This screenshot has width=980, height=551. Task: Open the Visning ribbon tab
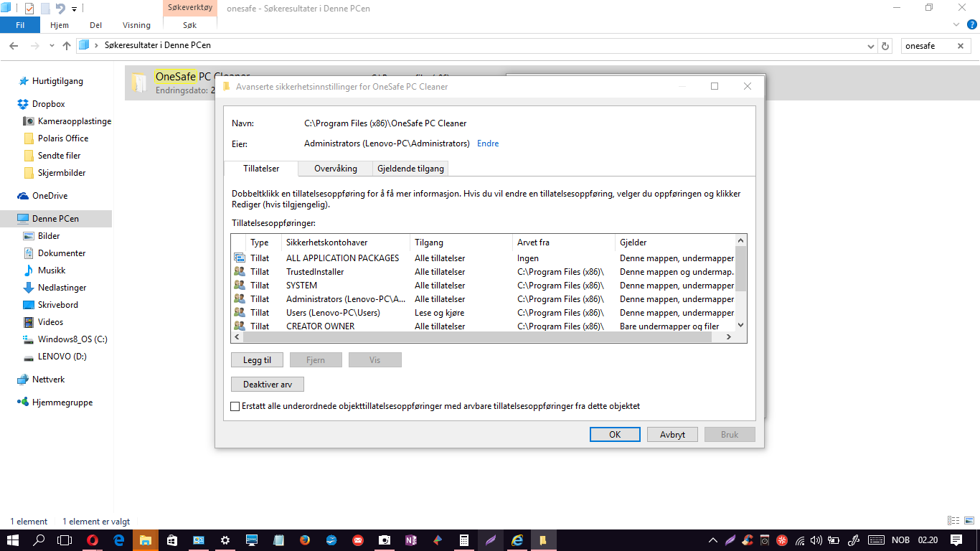(x=136, y=25)
